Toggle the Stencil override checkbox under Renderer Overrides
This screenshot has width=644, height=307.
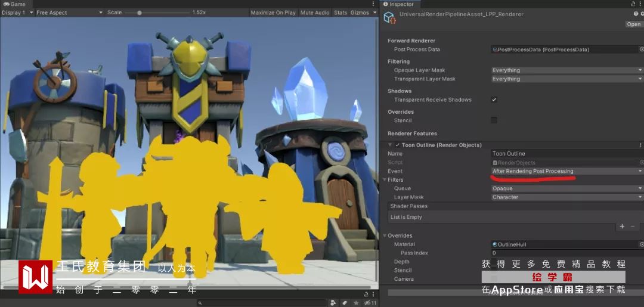[494, 120]
